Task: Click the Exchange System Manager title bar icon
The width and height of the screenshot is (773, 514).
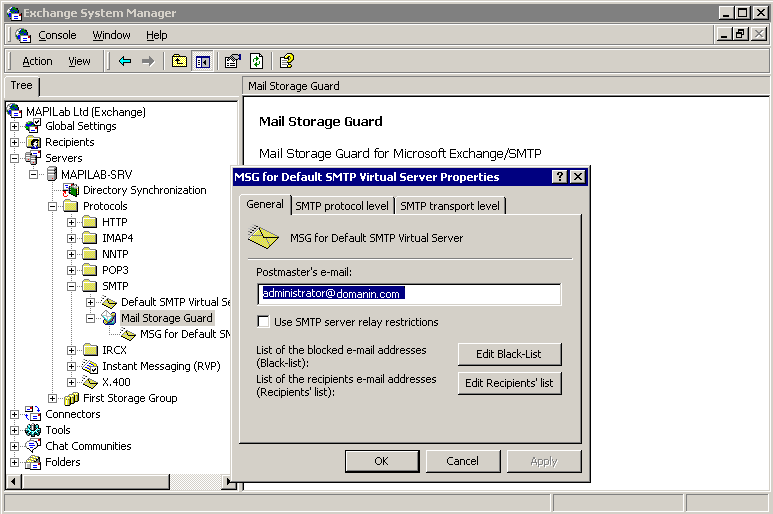Action: 14,13
